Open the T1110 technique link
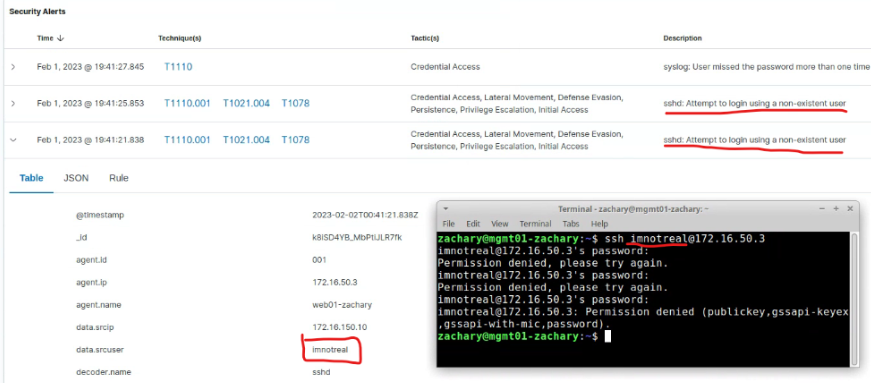The image size is (871, 383). (x=178, y=67)
